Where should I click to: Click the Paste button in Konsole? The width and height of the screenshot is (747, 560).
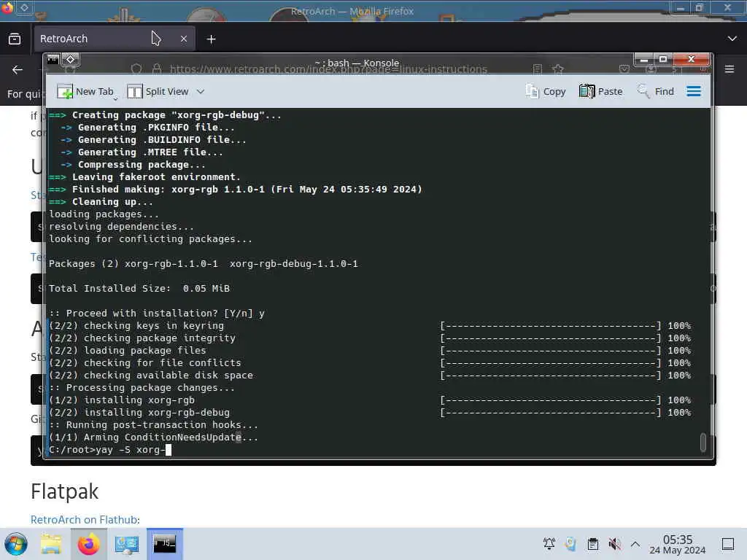(601, 91)
